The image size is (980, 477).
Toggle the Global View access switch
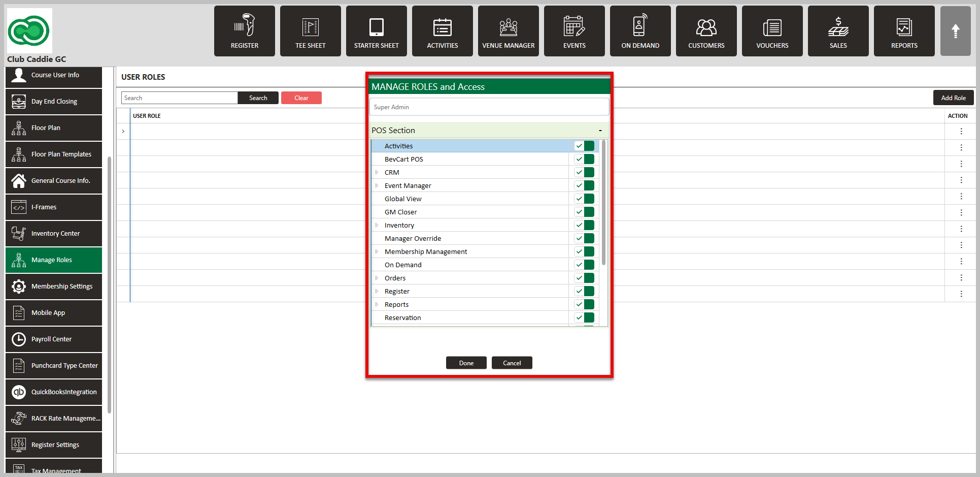[x=584, y=199]
